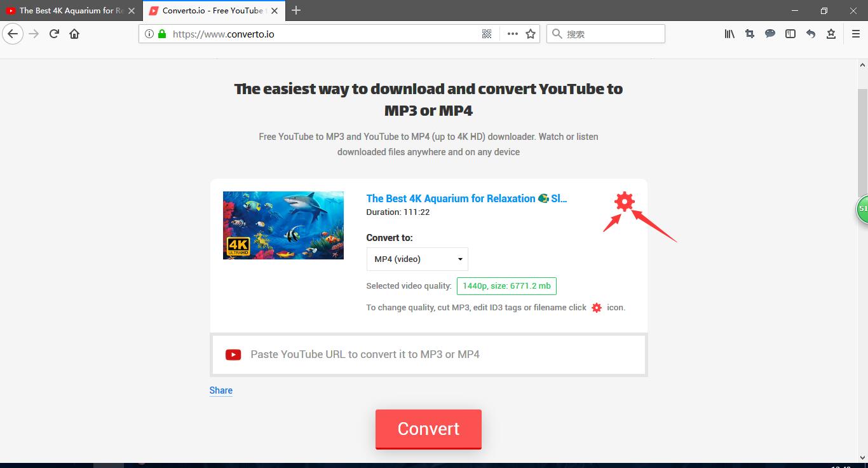
Task: Switch to The Best 4K Aquarium tab
Action: [x=71, y=10]
